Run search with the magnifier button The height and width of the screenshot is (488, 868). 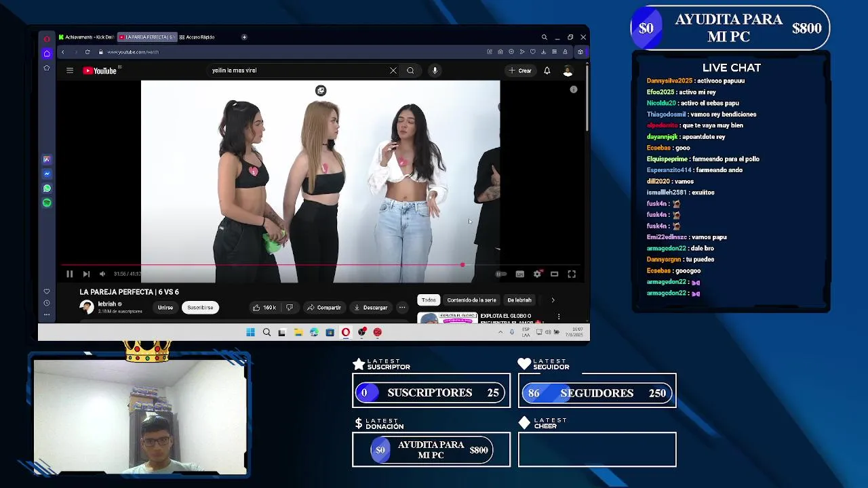pos(410,70)
